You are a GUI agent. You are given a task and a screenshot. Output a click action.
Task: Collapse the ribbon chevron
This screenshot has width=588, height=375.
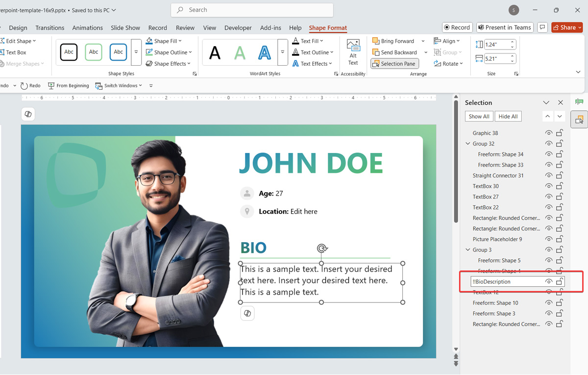click(578, 72)
